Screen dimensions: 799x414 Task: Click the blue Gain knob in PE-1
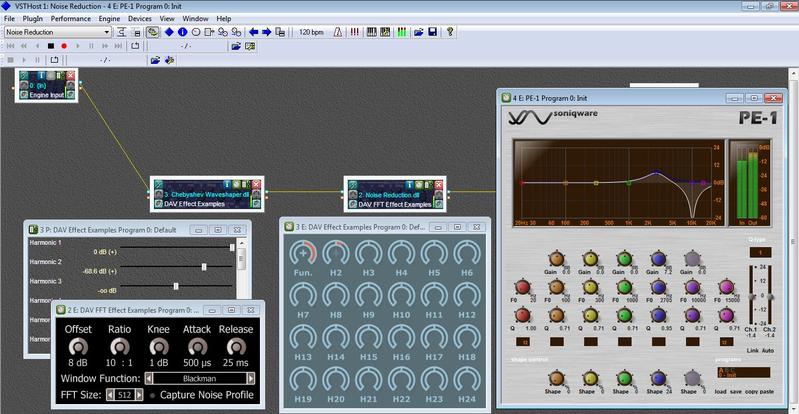tap(658, 259)
